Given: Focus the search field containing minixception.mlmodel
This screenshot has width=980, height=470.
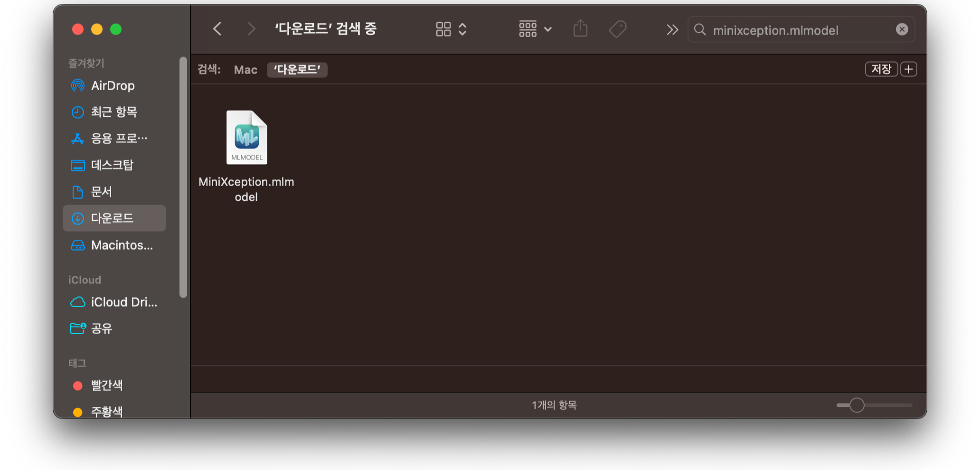Looking at the screenshot, I should point(801,30).
